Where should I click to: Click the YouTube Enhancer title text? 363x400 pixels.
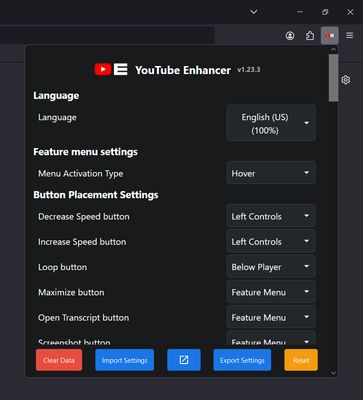(183, 70)
